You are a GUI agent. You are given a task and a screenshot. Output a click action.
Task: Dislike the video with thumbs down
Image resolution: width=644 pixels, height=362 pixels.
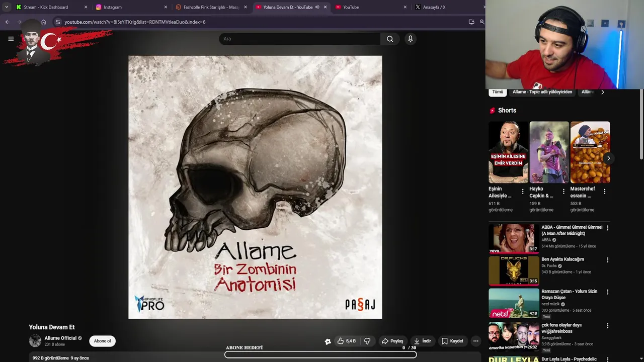click(367, 341)
